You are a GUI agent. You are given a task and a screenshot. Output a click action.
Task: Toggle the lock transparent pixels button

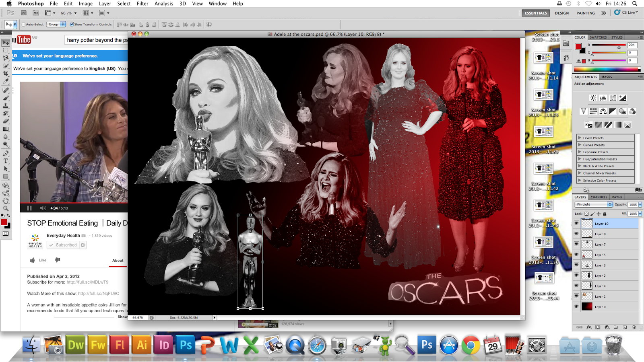click(x=586, y=214)
